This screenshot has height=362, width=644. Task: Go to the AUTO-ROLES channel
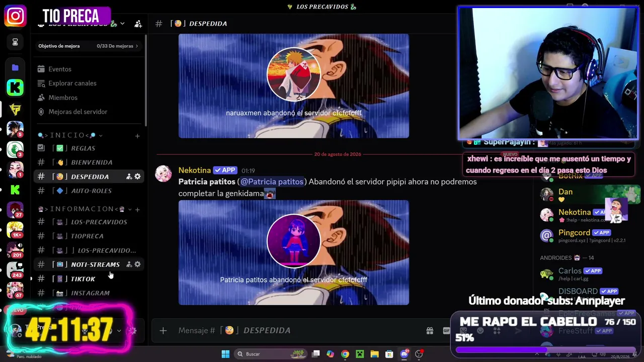[89, 191]
